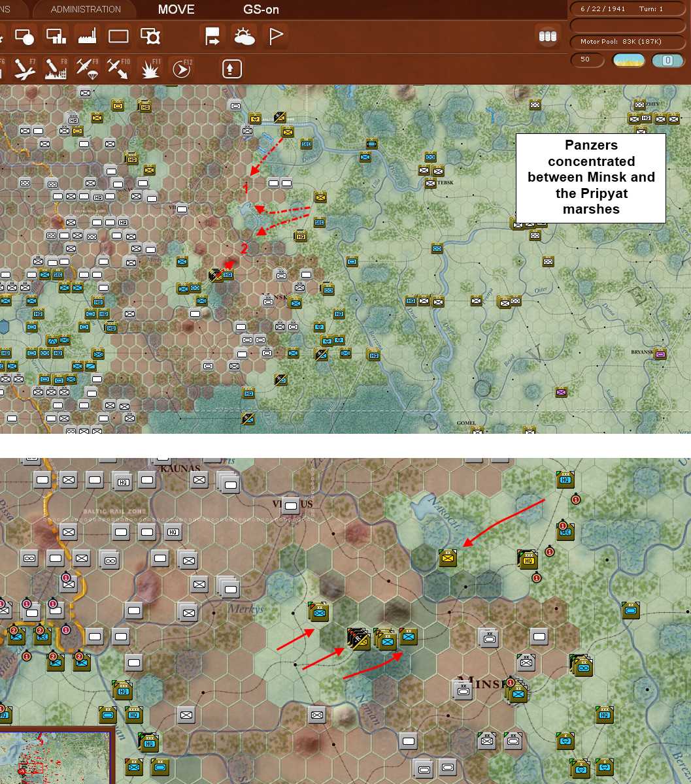
Task: Click the three barrels supply icon
Action: tap(547, 37)
